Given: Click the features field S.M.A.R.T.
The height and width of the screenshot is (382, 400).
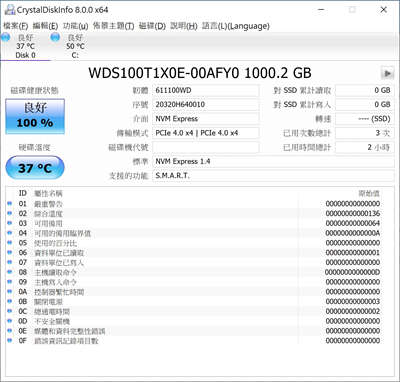Looking at the screenshot, I should pyautogui.click(x=273, y=176).
